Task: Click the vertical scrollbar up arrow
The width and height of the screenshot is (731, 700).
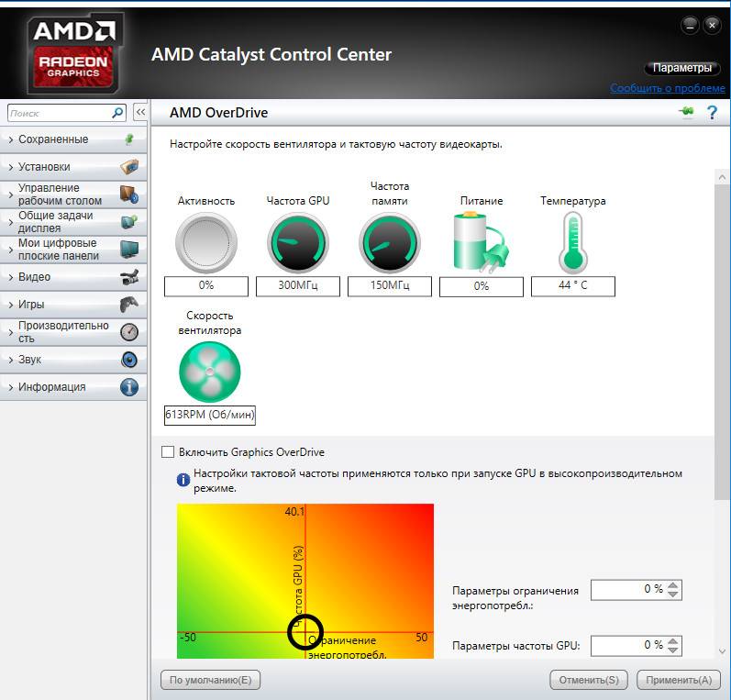Action: (x=722, y=177)
